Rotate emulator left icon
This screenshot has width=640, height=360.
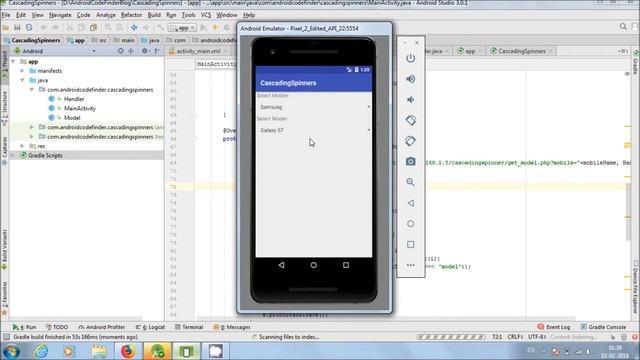point(411,120)
